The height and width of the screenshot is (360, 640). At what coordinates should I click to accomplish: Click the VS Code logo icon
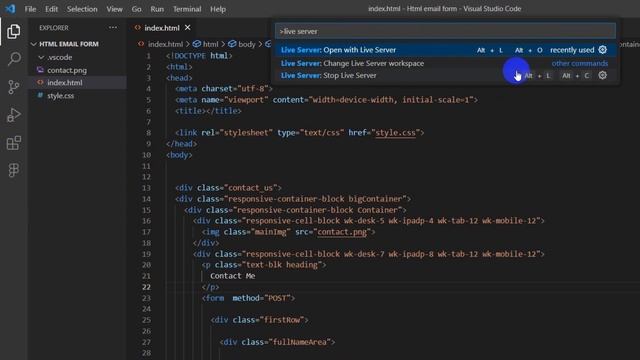tap(10, 9)
